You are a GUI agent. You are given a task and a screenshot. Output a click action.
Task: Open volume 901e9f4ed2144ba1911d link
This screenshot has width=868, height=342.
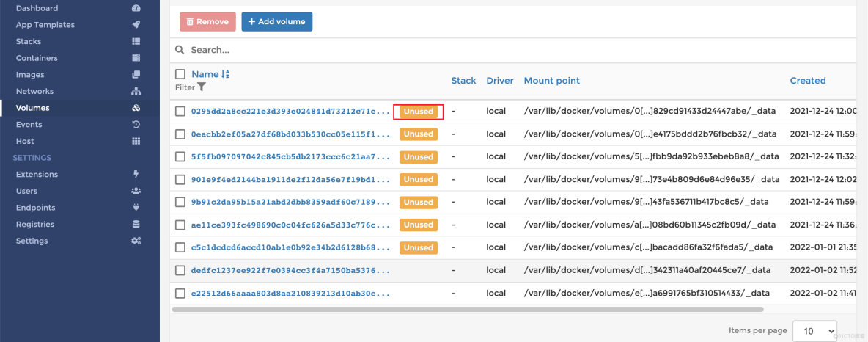coord(290,180)
